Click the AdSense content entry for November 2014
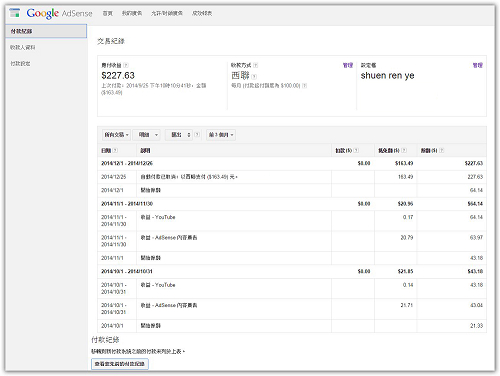Image resolution: width=500 pixels, height=376 pixels. (x=169, y=238)
